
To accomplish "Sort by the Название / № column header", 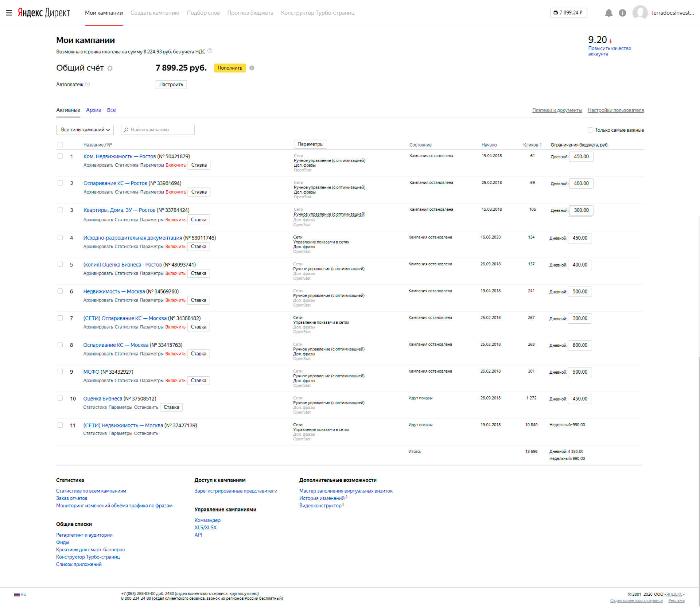I will coord(98,145).
